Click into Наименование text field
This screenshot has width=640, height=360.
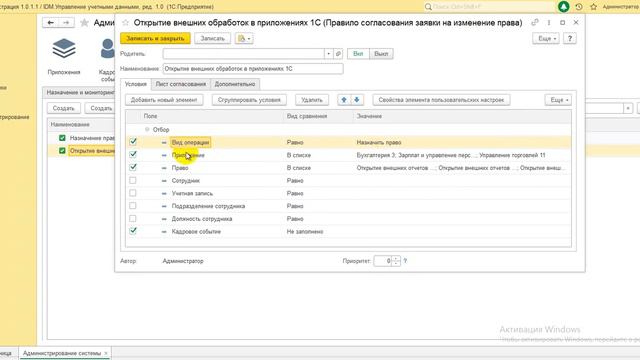coord(253,69)
